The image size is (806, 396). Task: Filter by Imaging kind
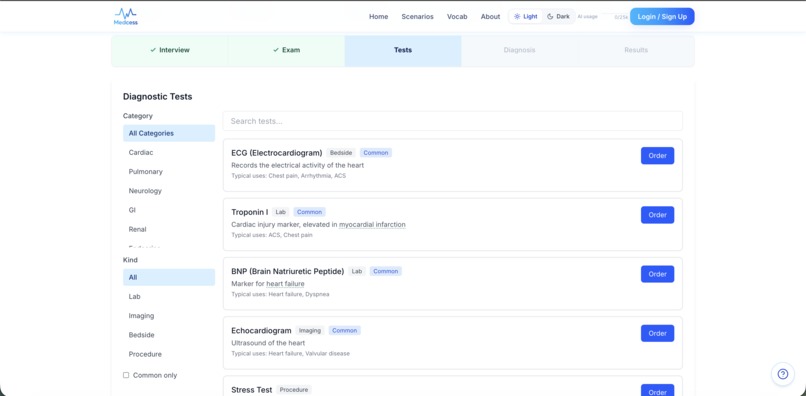tap(169, 316)
